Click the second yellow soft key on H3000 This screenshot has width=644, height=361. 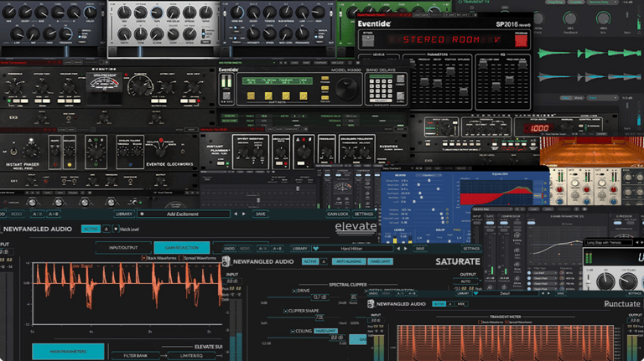click(268, 95)
